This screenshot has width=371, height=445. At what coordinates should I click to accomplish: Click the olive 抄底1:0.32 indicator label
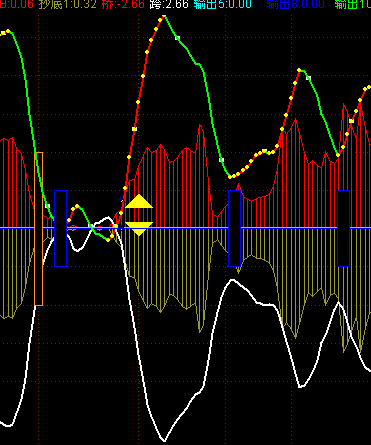click(x=68, y=4)
